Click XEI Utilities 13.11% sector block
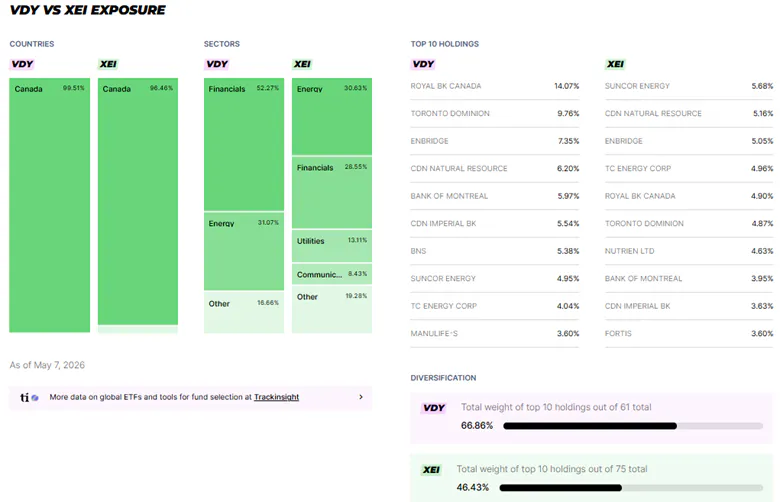 (x=332, y=246)
